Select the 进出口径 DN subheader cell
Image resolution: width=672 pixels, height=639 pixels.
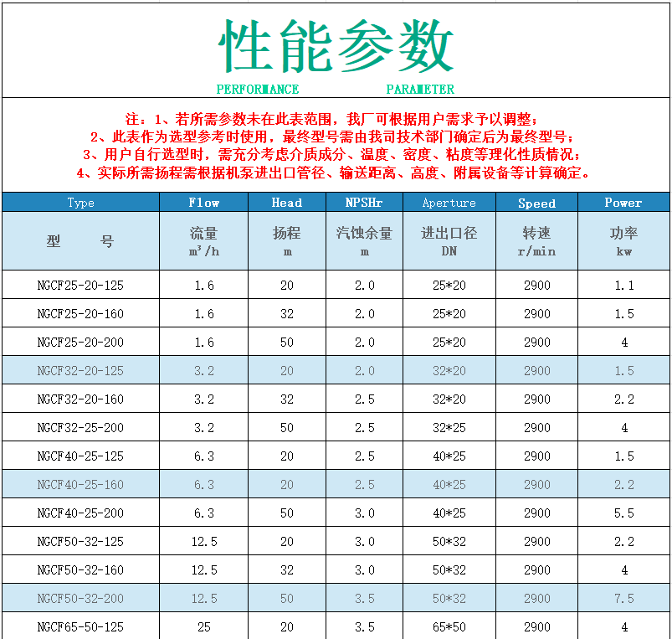[449, 240]
